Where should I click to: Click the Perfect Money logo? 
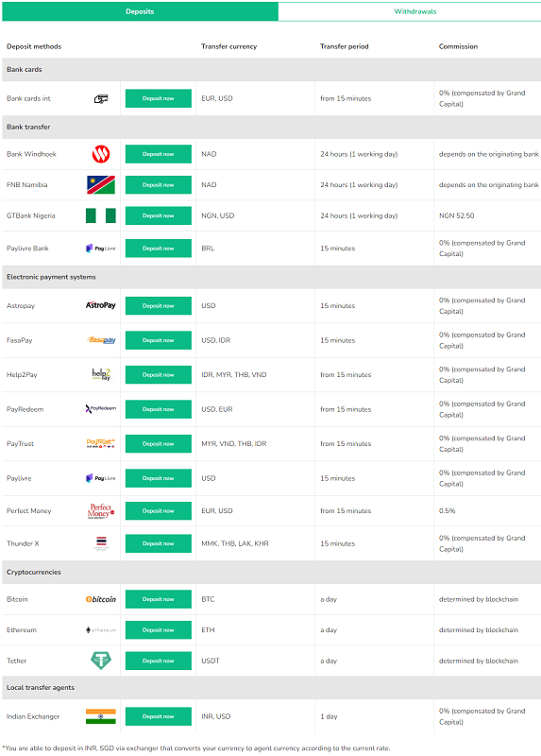(101, 511)
